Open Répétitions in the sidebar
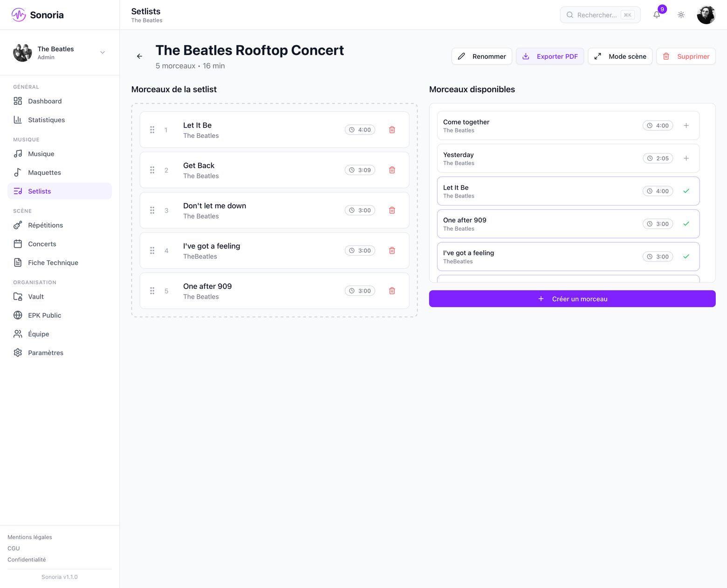This screenshot has width=727, height=588. coord(60,225)
